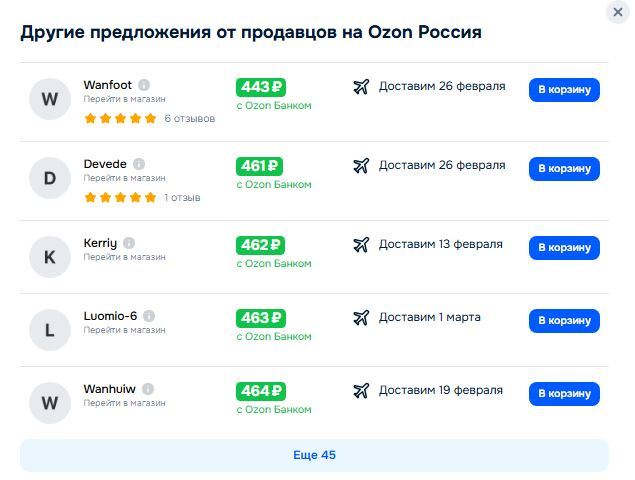Image resolution: width=635 pixels, height=480 pixels.
Task: Open the Kerriy store via 'Перейти в магазин'
Action: (124, 258)
